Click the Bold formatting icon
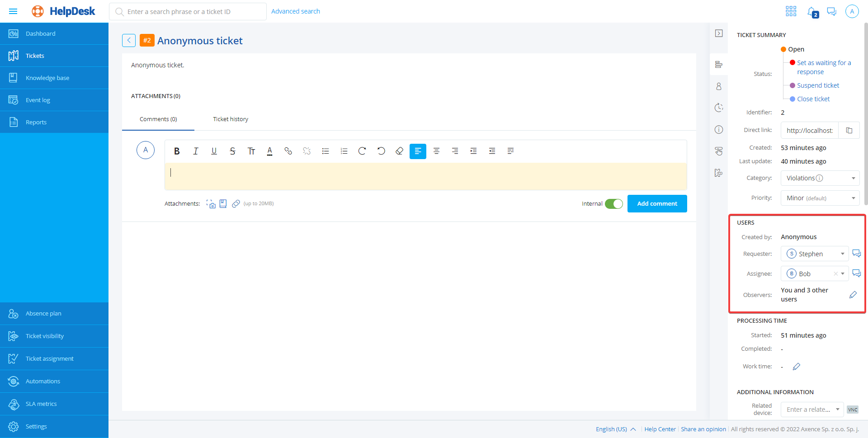Screen dimensions: 868x438 coord(177,151)
